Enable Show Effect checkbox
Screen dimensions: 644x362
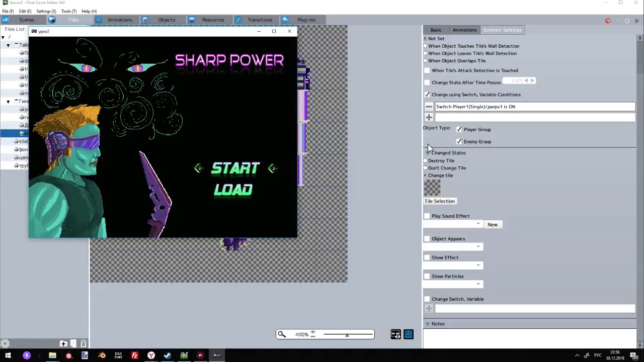pyautogui.click(x=427, y=257)
